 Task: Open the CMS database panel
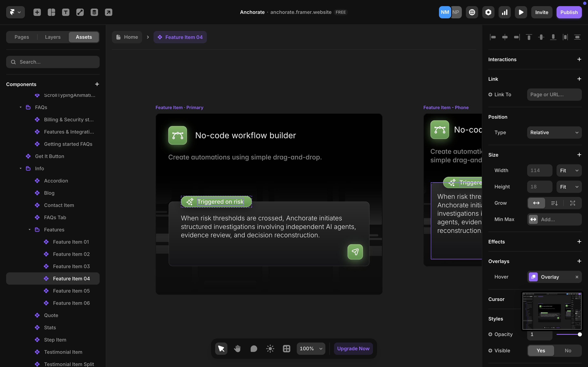(x=94, y=12)
